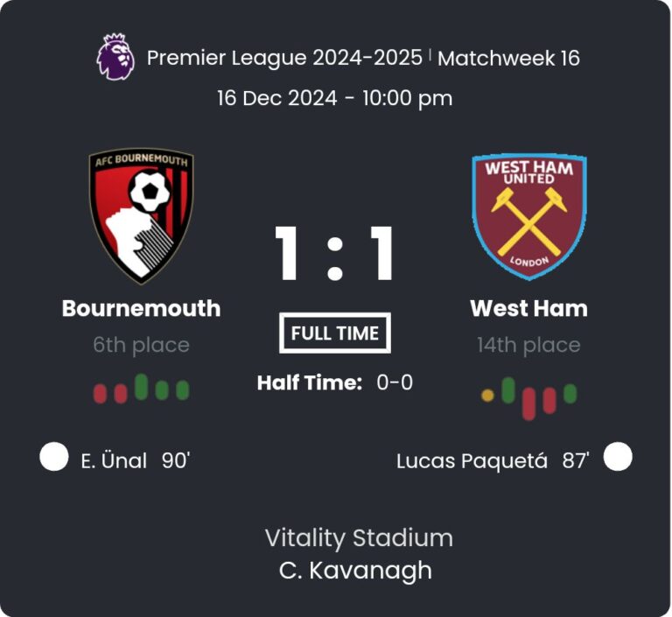
Task: Click the Premier League lion logo
Action: click(115, 57)
